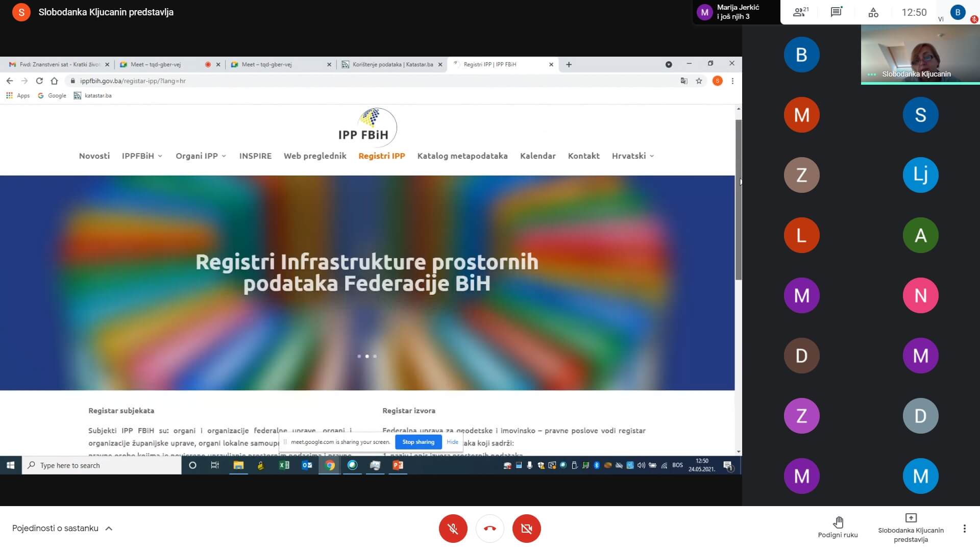Click the Hide notification button
This screenshot has width=980, height=551.
[x=452, y=442]
